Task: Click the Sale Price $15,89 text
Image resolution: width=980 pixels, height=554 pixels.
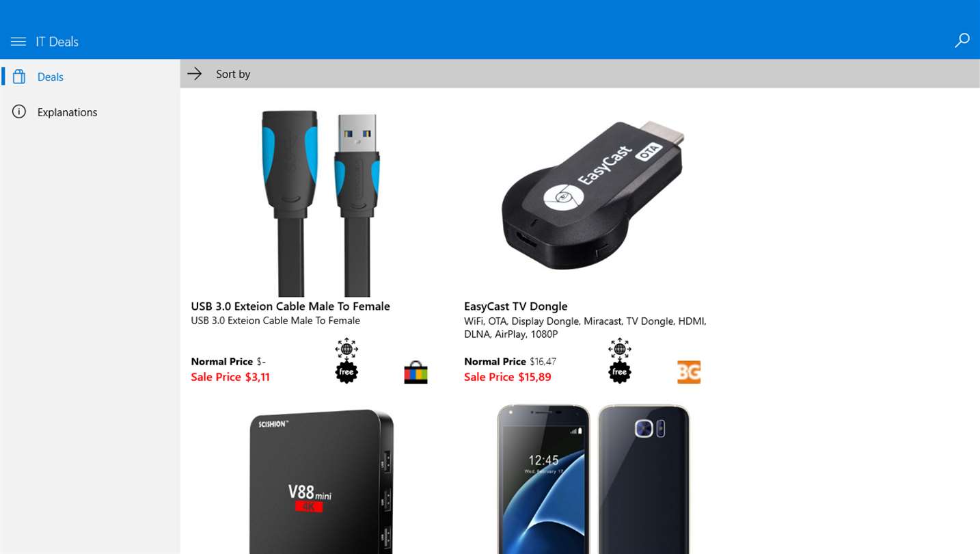Action: 507,377
